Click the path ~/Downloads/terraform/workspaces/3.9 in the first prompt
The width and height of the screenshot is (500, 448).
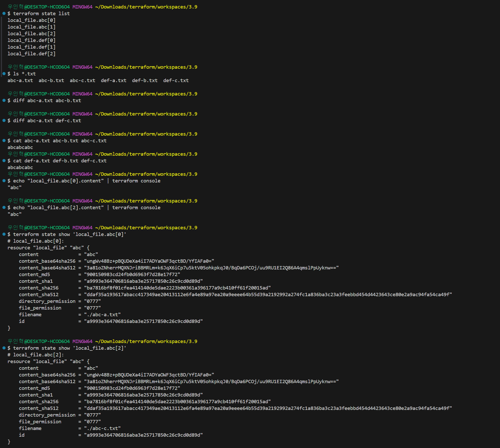coord(146,7)
